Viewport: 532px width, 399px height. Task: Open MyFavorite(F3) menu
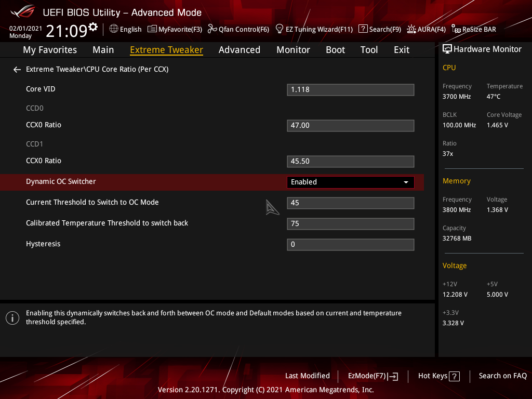click(175, 29)
